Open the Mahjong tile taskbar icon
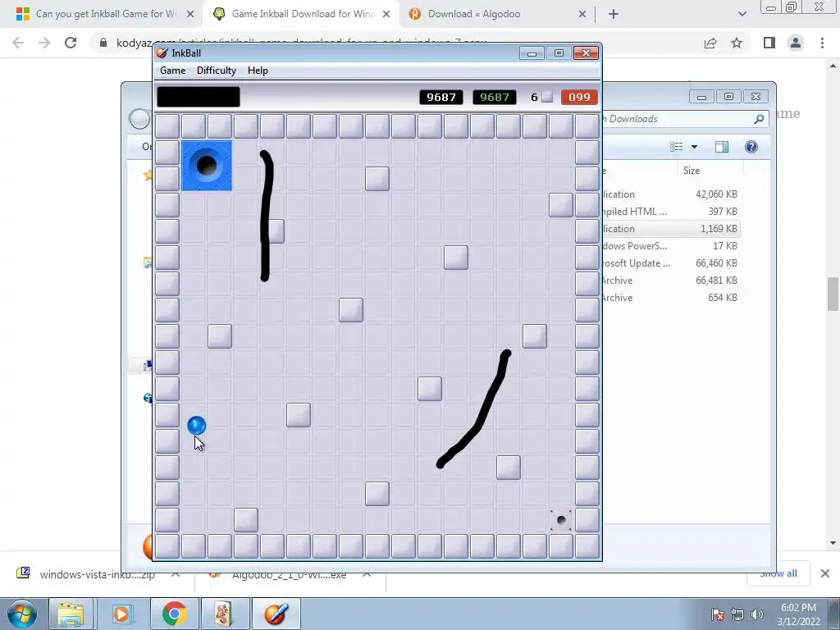The height and width of the screenshot is (630, 840). (x=225, y=614)
